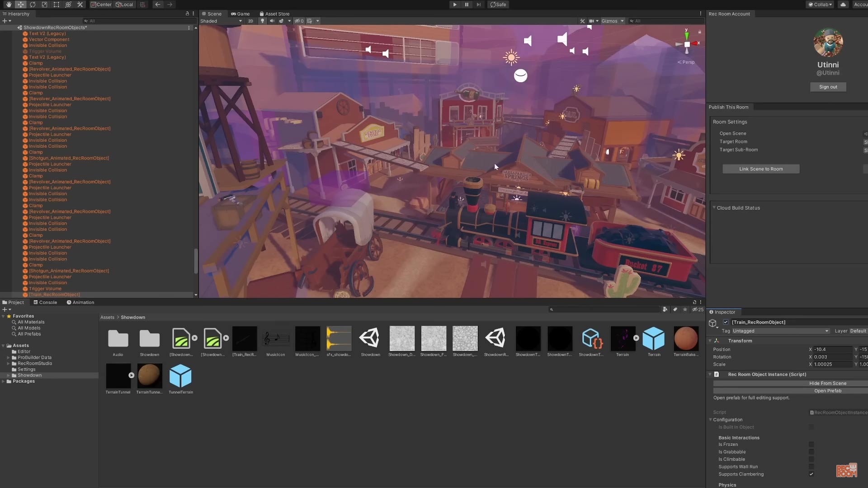Click the Shaded rendering mode dropdown
The width and height of the screenshot is (868, 488).
tap(221, 21)
